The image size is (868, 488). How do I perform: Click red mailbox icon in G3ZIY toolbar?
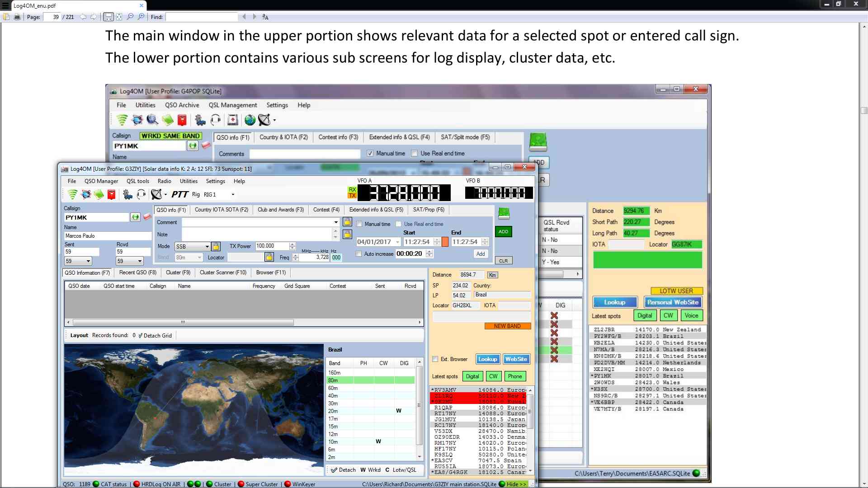click(112, 194)
